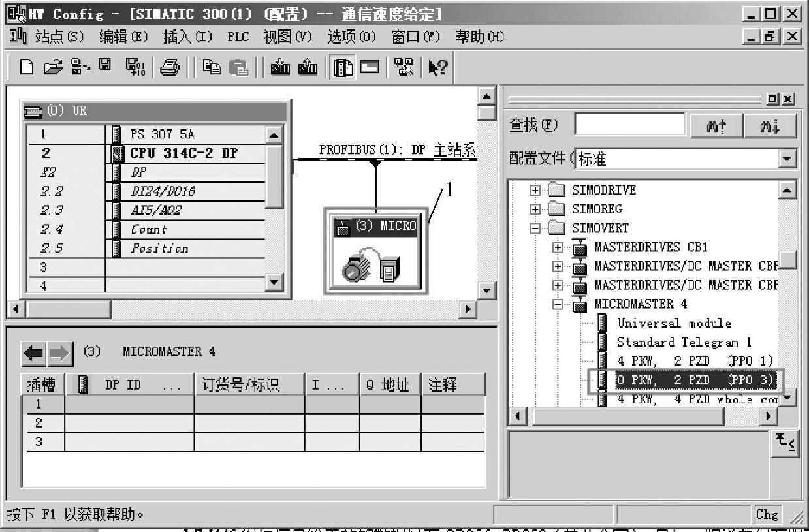Select the MICROMASTER 4 catalog item
This screenshot has height=532, width=809.
(641, 304)
